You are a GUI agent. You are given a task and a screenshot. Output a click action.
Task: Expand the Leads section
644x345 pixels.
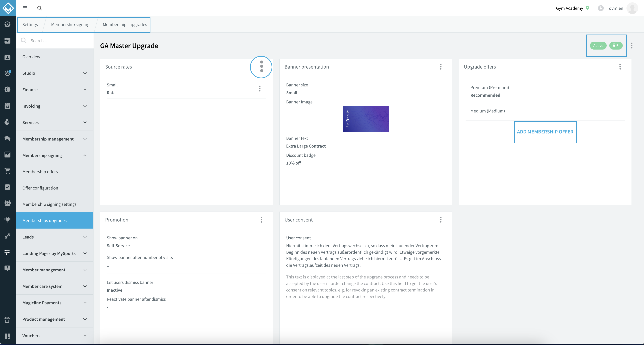pos(55,237)
